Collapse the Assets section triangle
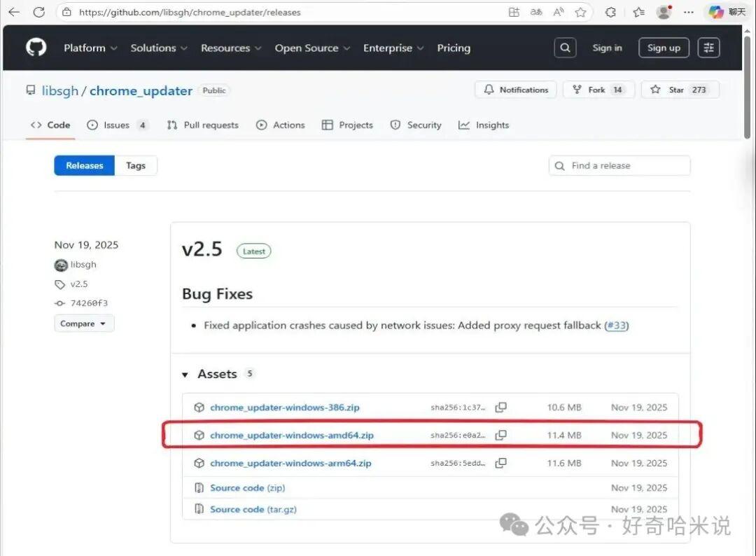Screen dimensions: 756x556 point(185,375)
